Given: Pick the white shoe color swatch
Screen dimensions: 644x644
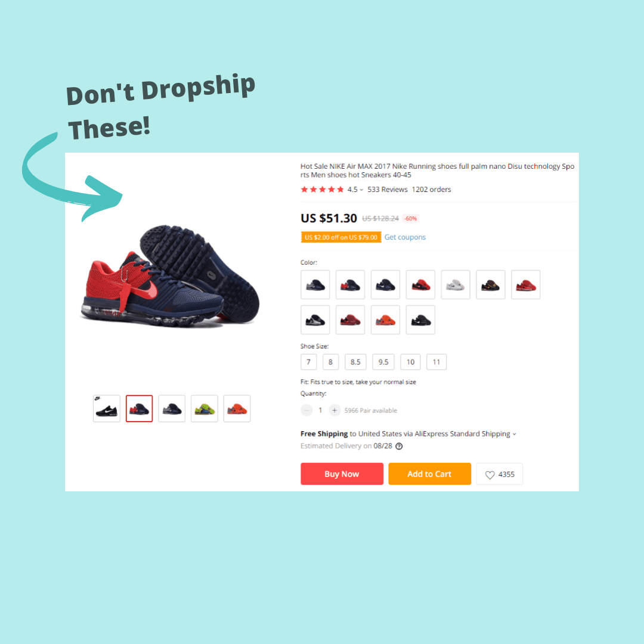Looking at the screenshot, I should [456, 284].
